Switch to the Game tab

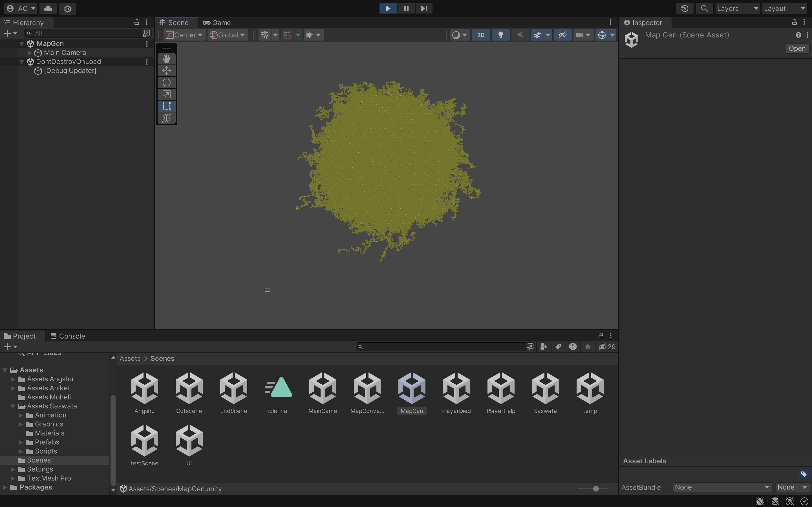coord(217,23)
